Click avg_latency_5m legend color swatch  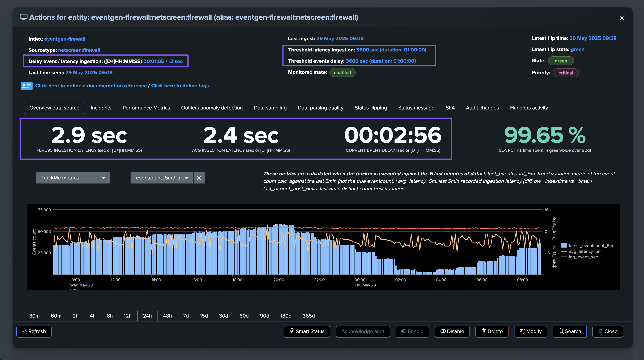pos(564,251)
